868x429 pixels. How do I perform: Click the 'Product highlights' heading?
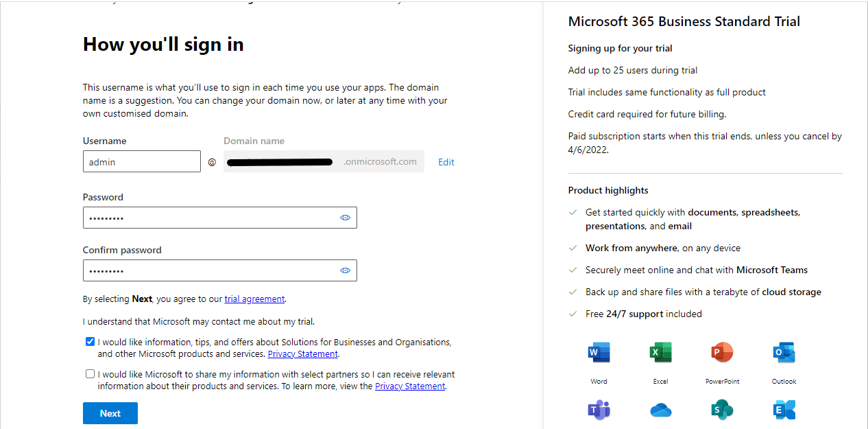(x=608, y=190)
